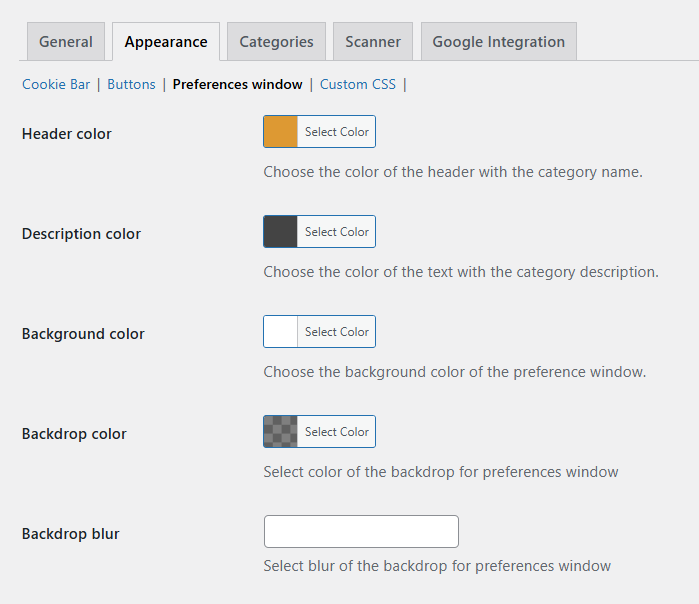This screenshot has width=699, height=604.
Task: Focus the Backdrop blur input field
Action: (x=361, y=532)
